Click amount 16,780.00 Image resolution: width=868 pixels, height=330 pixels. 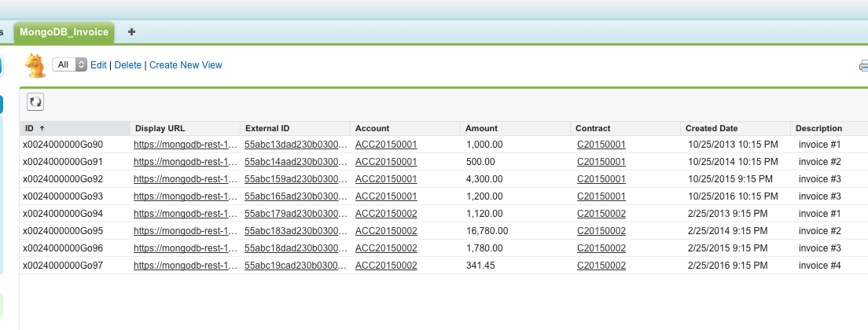click(x=487, y=231)
